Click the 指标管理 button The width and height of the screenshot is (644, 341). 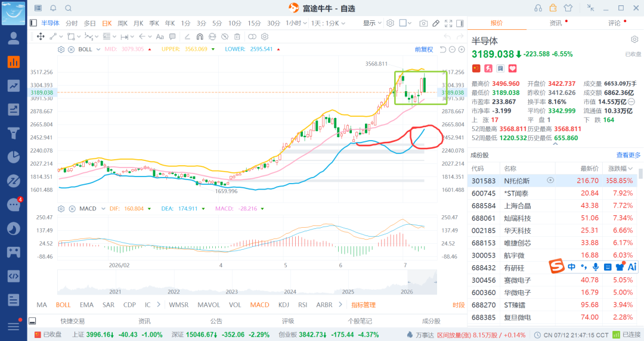click(x=364, y=305)
